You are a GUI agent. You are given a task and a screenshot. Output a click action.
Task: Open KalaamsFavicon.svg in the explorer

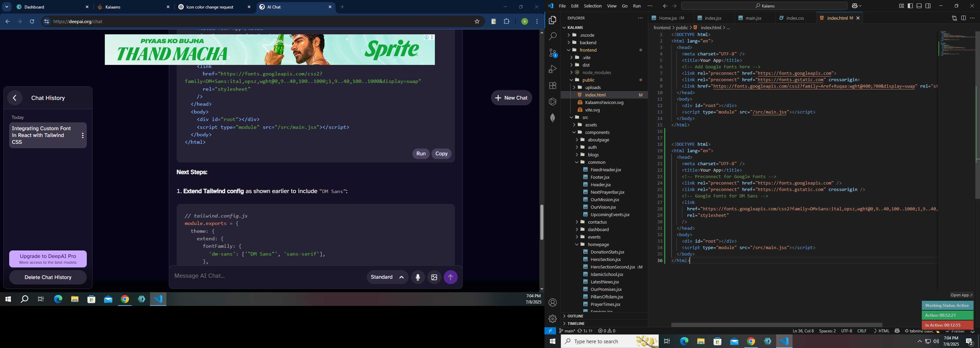(x=604, y=103)
